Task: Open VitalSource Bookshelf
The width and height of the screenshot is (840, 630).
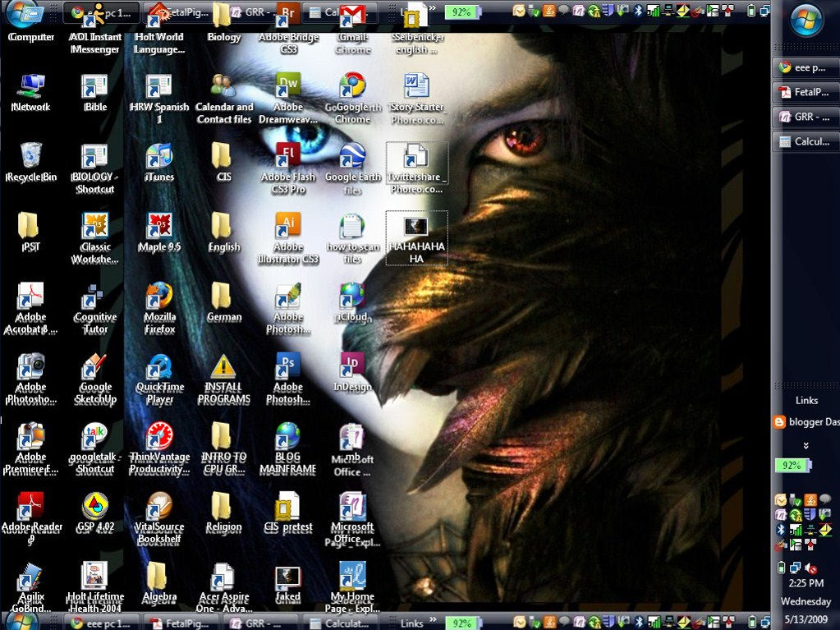Action: [x=159, y=518]
